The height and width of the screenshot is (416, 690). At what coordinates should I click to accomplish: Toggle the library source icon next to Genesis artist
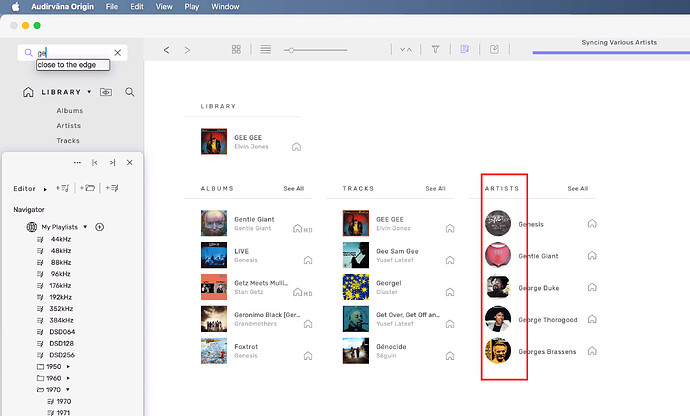[592, 224]
